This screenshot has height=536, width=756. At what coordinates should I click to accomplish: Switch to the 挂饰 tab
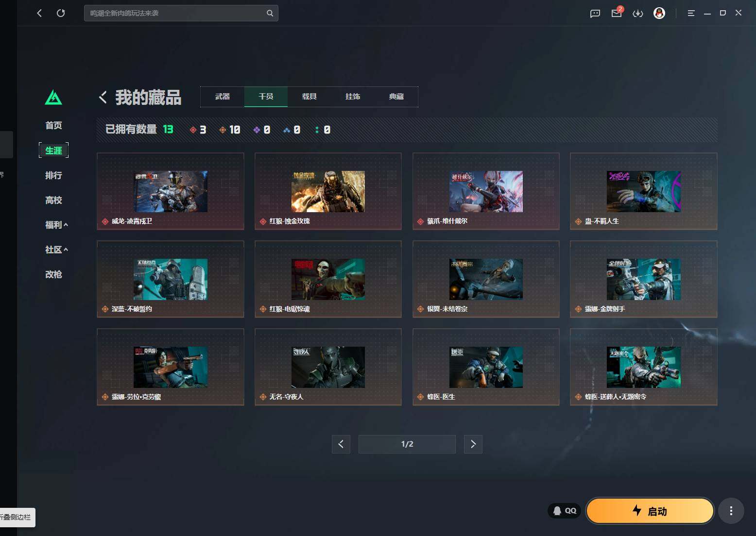(353, 97)
